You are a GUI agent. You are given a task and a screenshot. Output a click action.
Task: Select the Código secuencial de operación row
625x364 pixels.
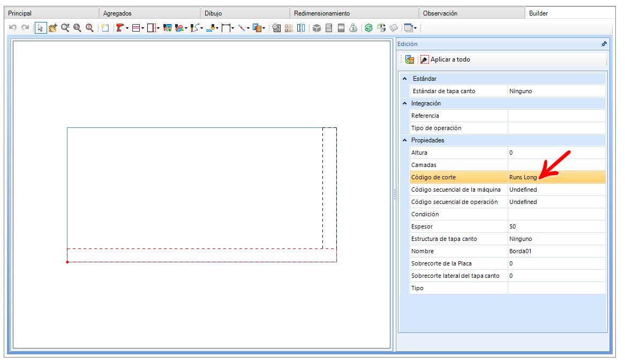click(x=508, y=202)
